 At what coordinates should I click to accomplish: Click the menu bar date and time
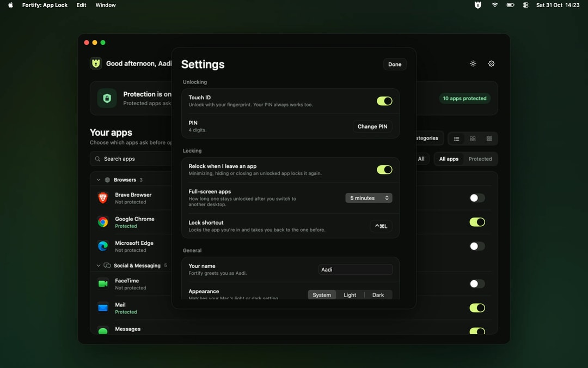pyautogui.click(x=558, y=5)
